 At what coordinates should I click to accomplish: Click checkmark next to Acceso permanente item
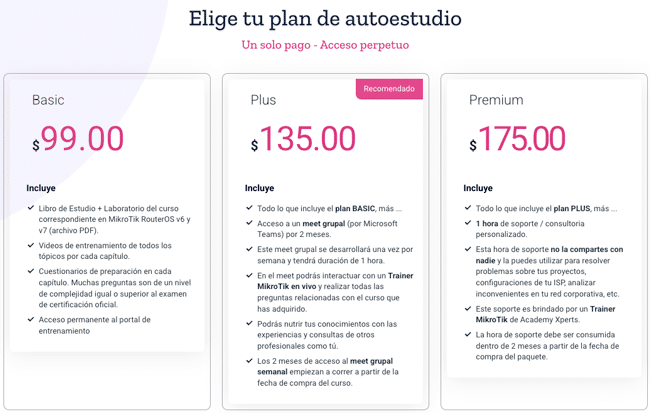[29, 320]
